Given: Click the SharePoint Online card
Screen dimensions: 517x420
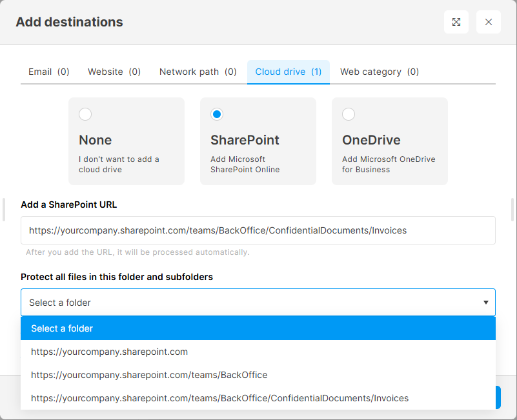Looking at the screenshot, I should [258, 141].
